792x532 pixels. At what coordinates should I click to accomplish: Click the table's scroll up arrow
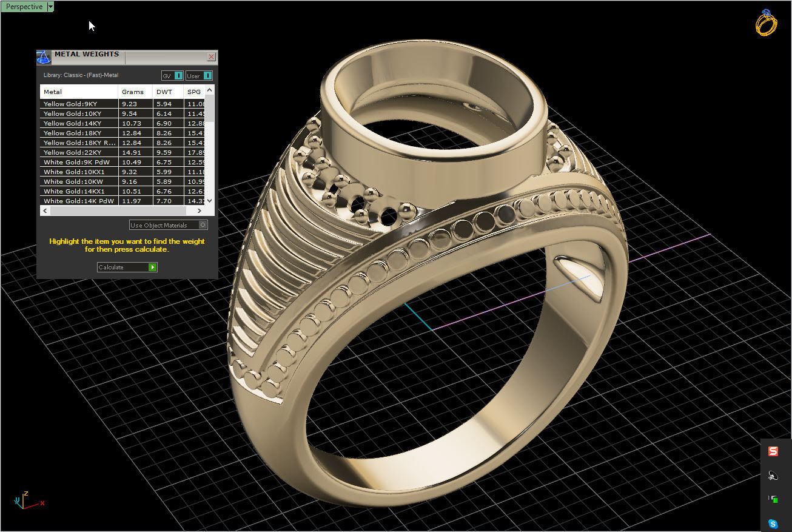(210, 89)
